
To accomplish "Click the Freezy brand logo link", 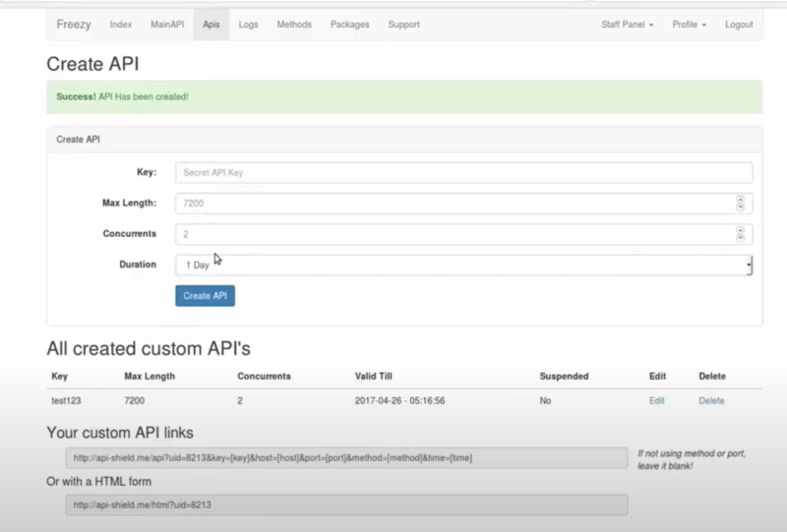I will point(74,25).
